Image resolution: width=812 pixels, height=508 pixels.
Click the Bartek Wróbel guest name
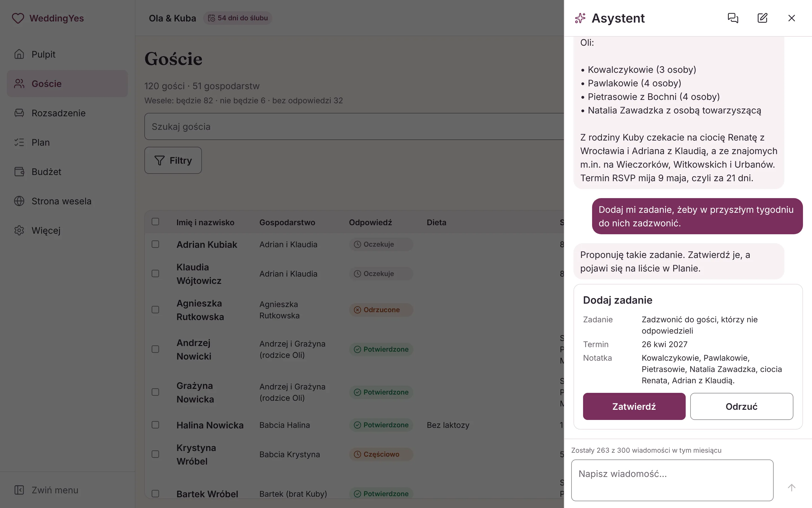pyautogui.click(x=207, y=494)
